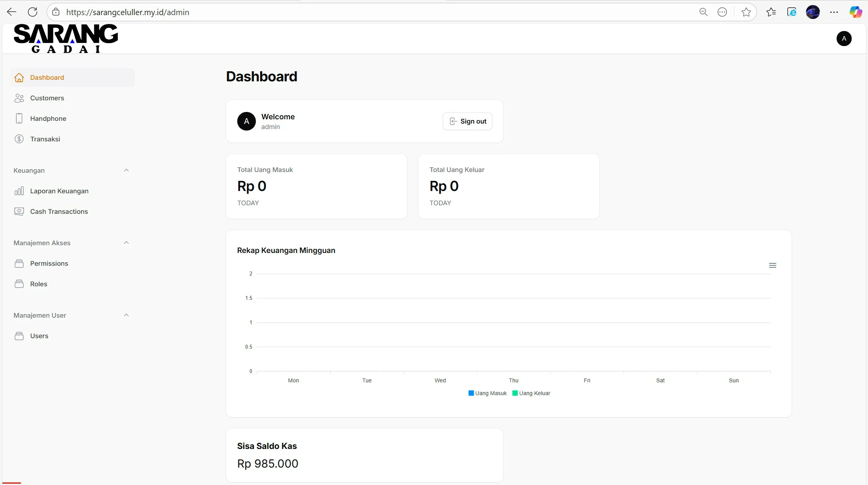Click the Transaksi dollar icon
The width and height of the screenshot is (868, 485).
19,139
